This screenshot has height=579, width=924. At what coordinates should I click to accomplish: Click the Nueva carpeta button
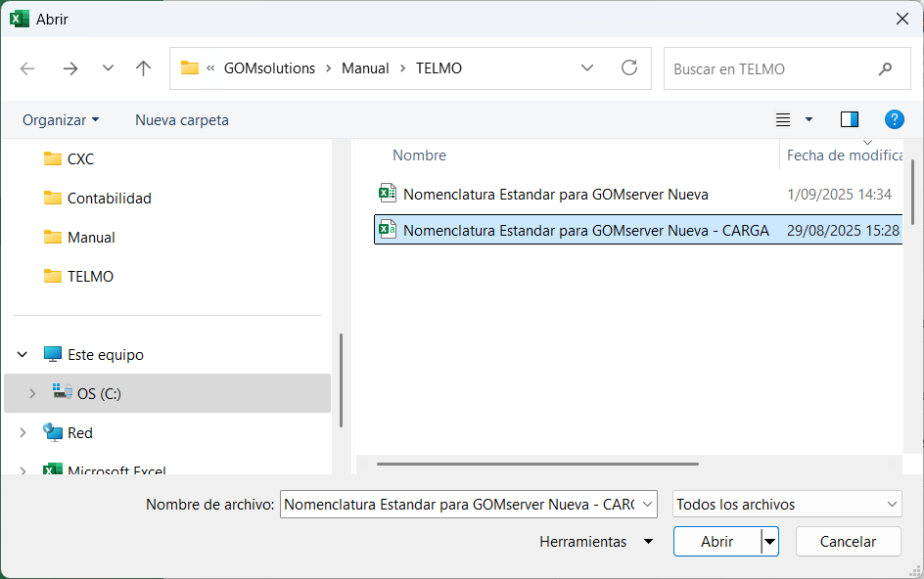pyautogui.click(x=181, y=119)
